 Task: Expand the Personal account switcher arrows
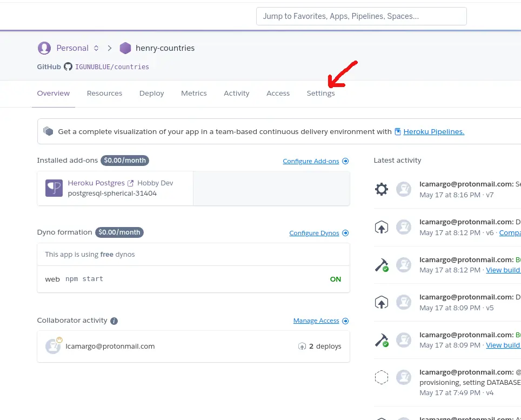(x=96, y=48)
